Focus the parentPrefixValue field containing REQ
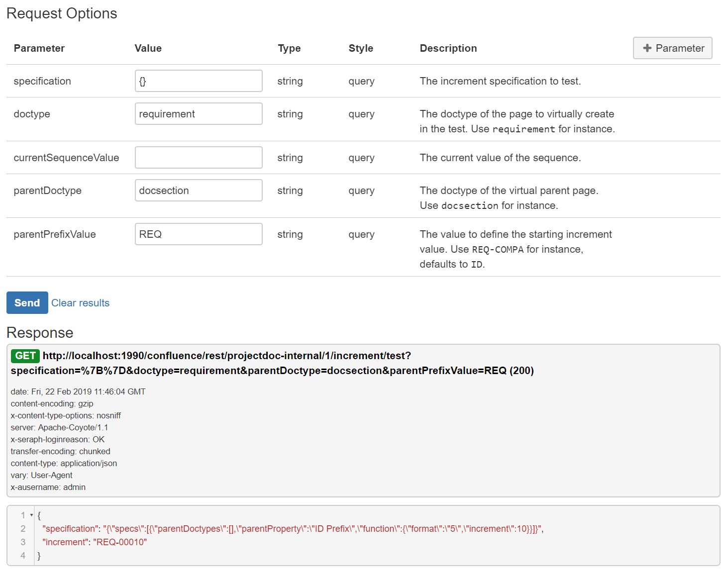Screen dimensions: 728x581 point(199,234)
